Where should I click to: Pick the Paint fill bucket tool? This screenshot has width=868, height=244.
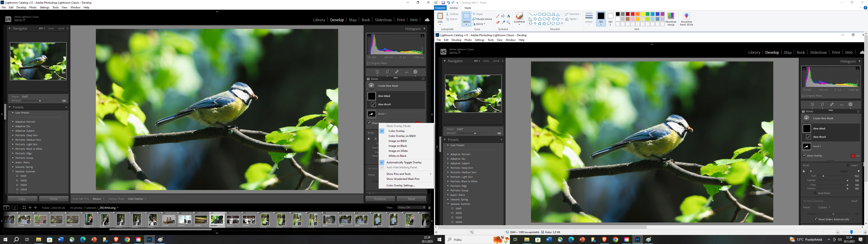pyautogui.click(x=503, y=16)
